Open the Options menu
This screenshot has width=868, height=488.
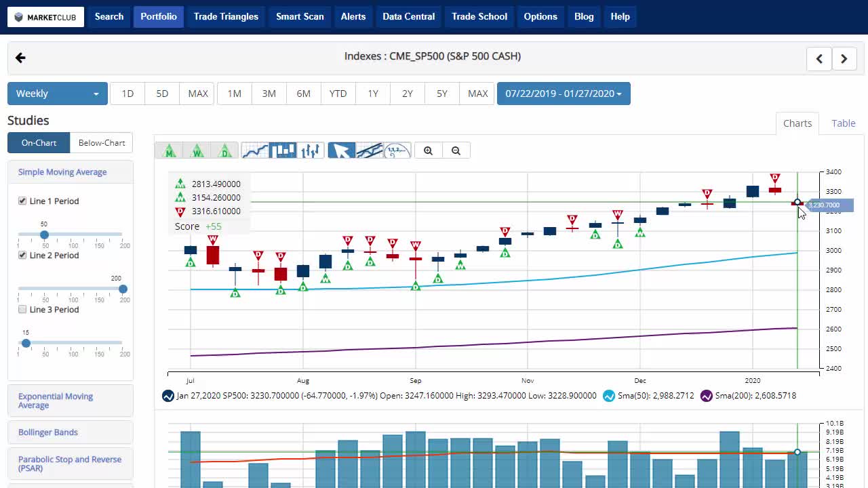pos(540,17)
